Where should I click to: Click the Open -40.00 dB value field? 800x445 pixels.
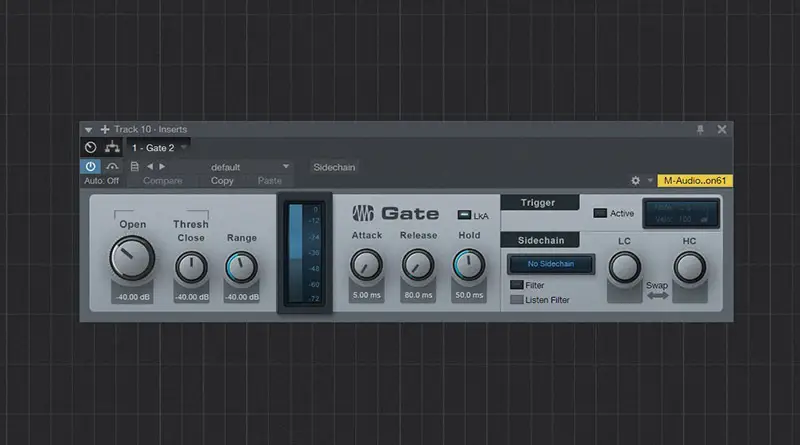tap(133, 297)
